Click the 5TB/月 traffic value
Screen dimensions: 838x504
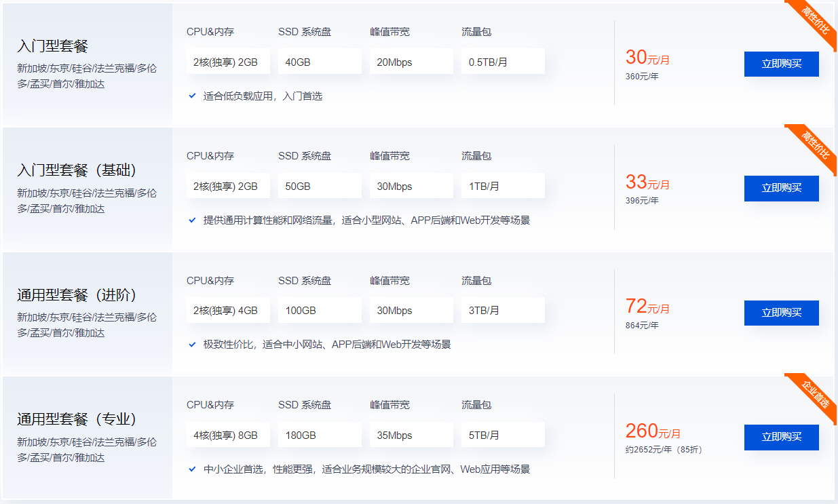point(503,435)
